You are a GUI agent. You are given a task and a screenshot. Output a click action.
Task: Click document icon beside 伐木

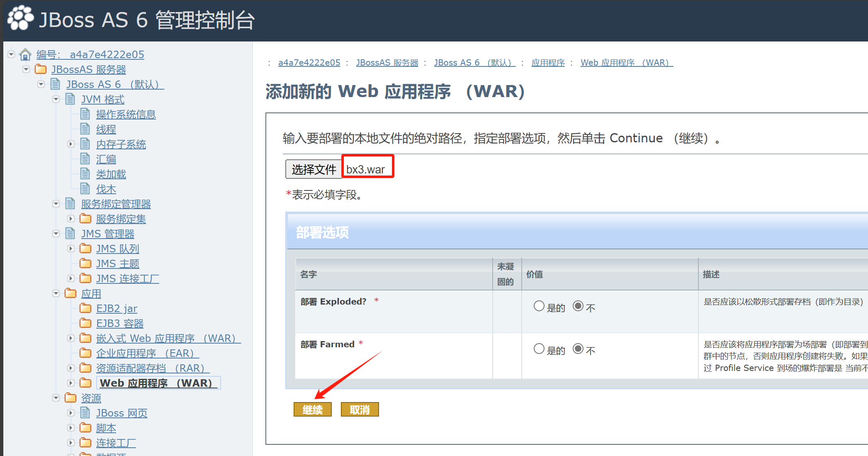coord(85,188)
